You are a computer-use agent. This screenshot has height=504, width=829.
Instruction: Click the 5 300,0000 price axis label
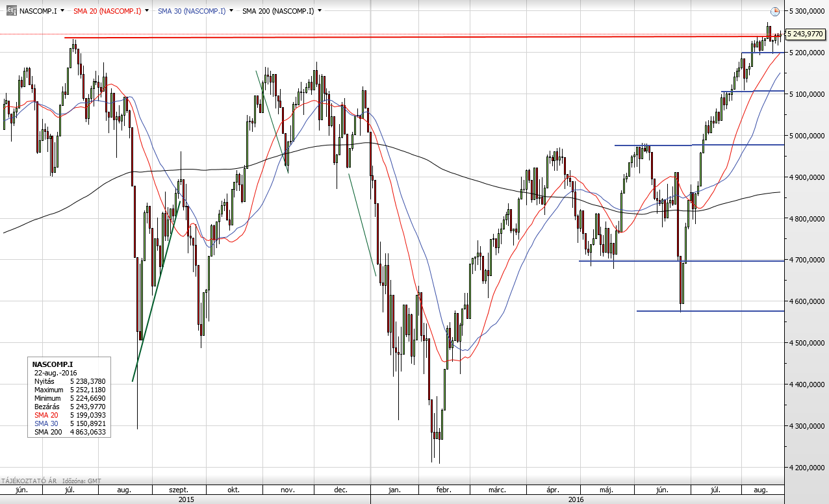pos(806,11)
